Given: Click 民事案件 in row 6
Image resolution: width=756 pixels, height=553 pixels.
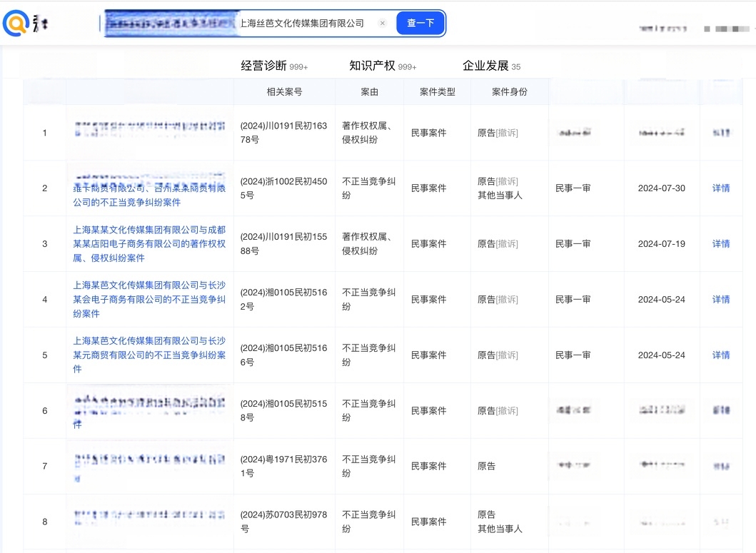Looking at the screenshot, I should pyautogui.click(x=428, y=410).
